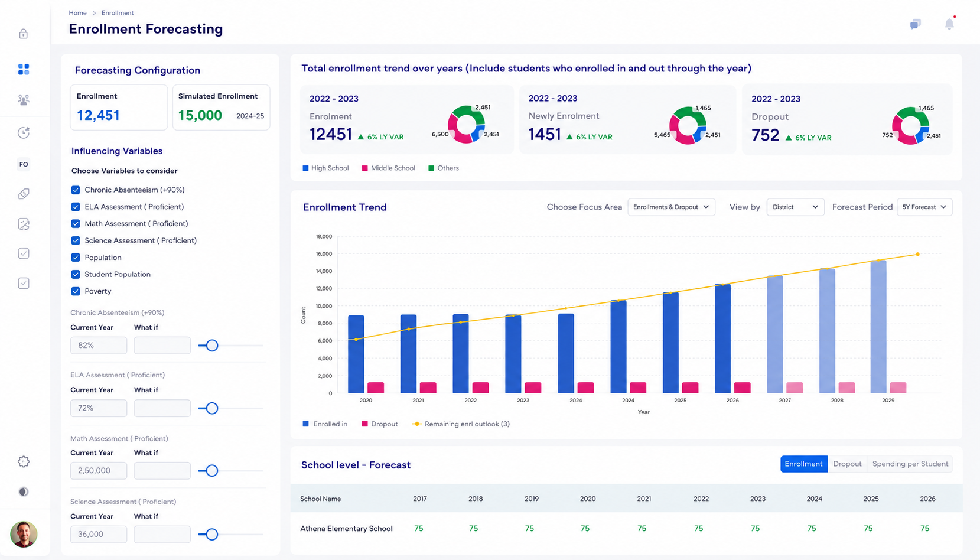
Task: Click the tag sidebar icon
Action: coord(24,194)
